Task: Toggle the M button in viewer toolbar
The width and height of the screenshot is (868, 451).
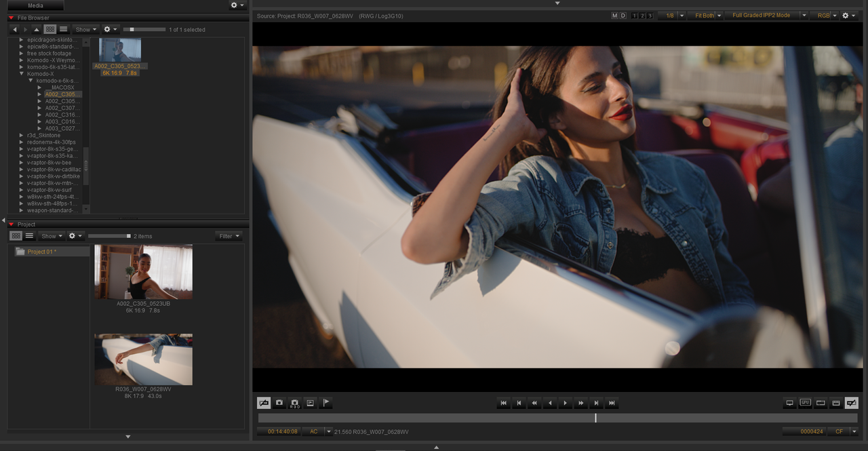Action: pyautogui.click(x=614, y=16)
